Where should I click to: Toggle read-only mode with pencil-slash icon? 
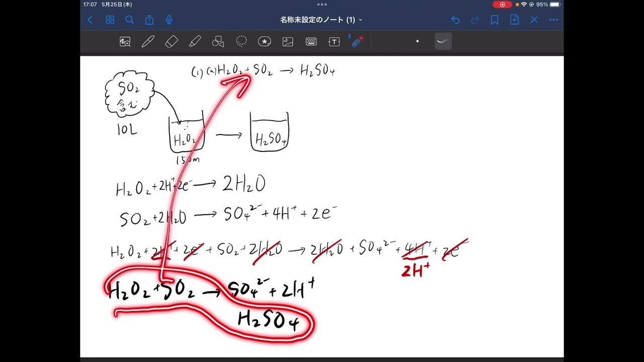click(x=534, y=20)
